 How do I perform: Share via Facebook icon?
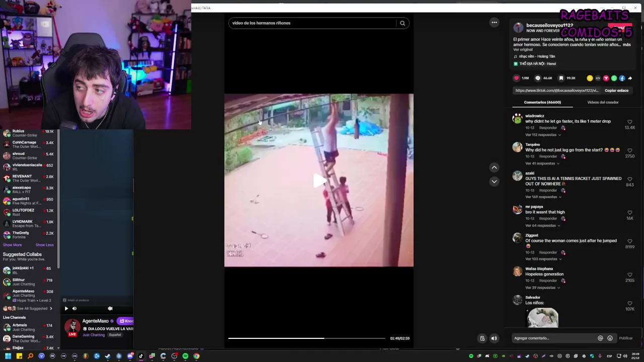coord(622,78)
